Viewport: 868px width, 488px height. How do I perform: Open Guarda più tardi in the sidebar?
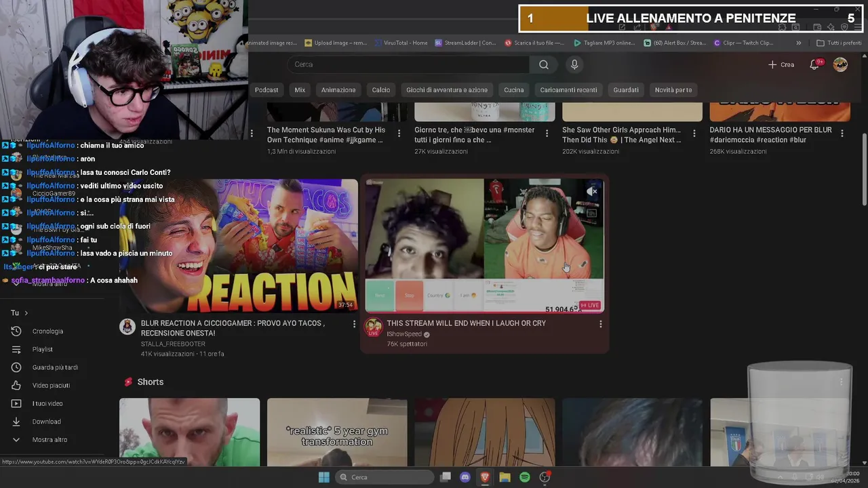coord(55,367)
